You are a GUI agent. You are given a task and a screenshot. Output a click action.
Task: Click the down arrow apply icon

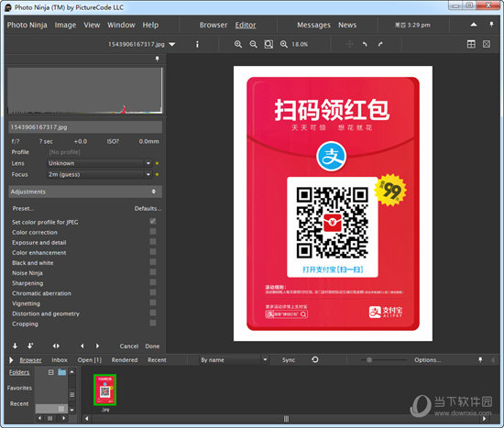(x=15, y=346)
